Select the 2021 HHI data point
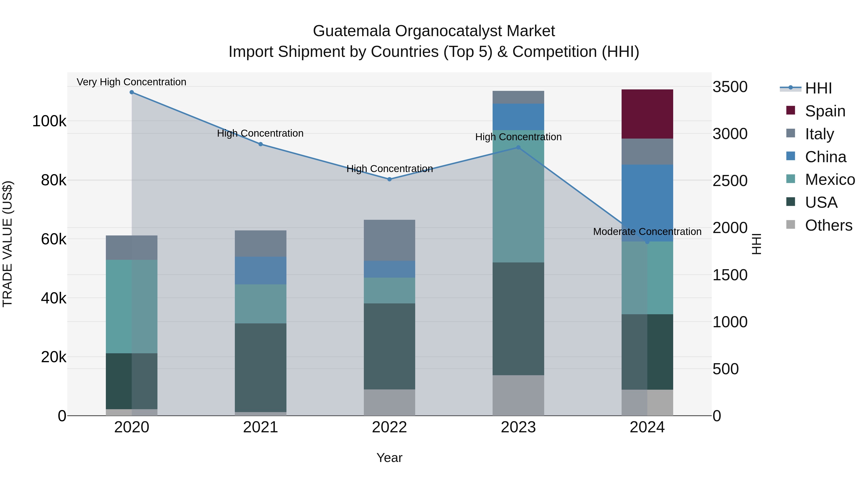 pyautogui.click(x=260, y=144)
